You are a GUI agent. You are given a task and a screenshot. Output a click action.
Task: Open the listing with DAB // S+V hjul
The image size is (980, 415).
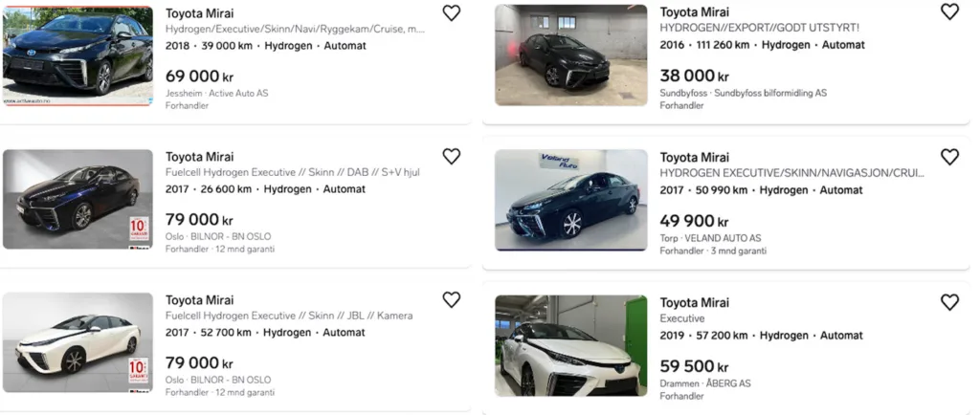pyautogui.click(x=292, y=172)
